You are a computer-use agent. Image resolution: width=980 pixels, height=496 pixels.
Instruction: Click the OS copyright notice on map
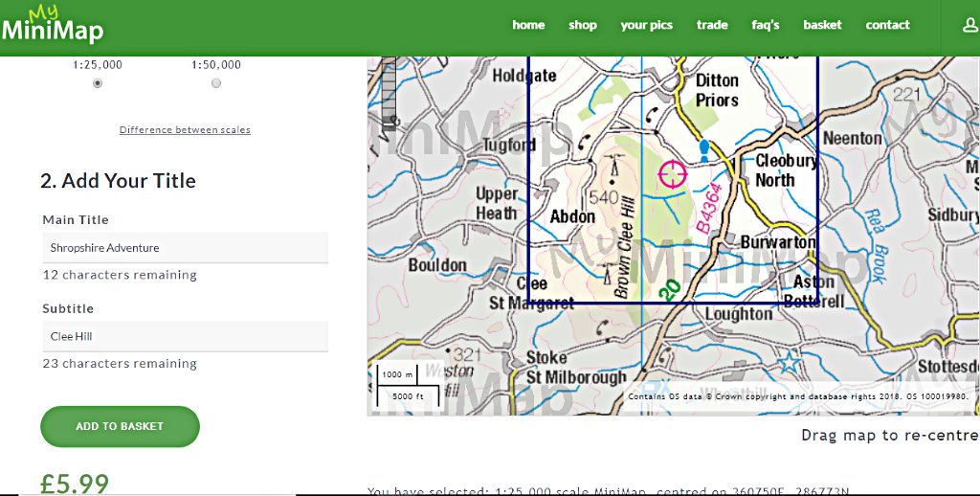(x=798, y=396)
